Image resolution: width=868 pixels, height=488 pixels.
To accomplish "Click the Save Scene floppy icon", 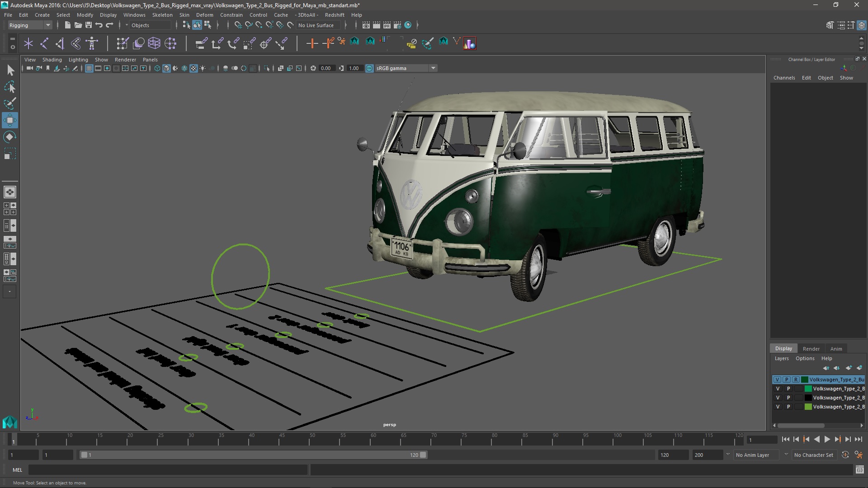I will (x=89, y=25).
